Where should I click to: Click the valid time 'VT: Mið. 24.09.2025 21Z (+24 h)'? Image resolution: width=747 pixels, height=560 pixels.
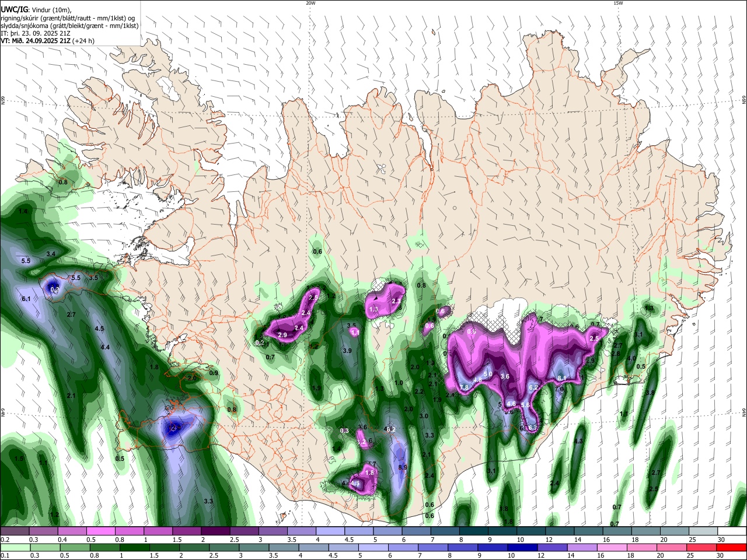(47, 41)
